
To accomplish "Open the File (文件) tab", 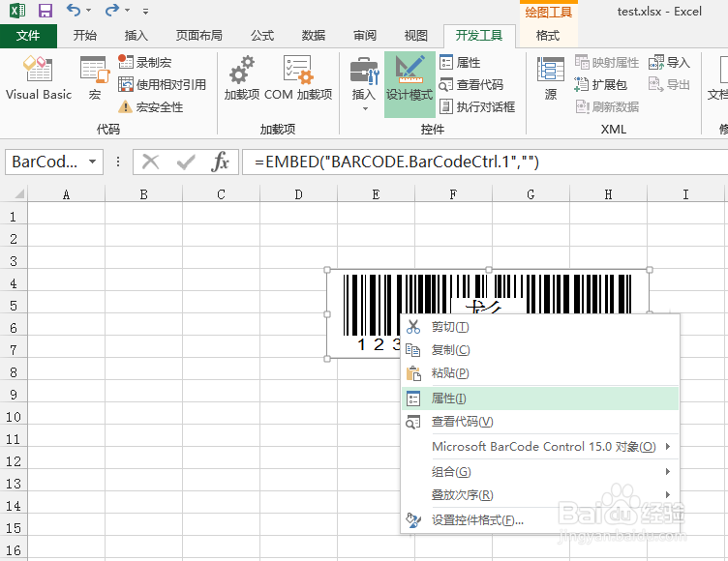I will coord(28,36).
